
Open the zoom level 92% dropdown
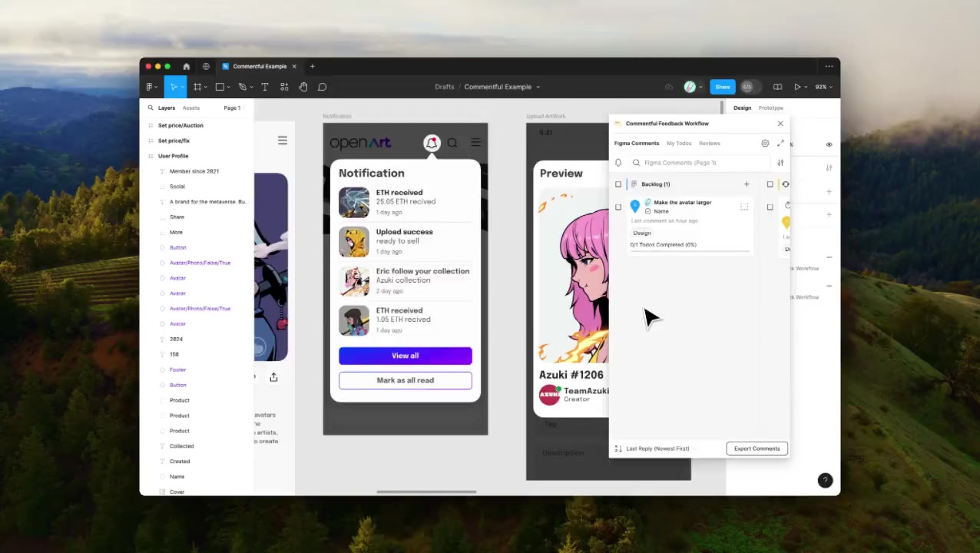coord(823,87)
